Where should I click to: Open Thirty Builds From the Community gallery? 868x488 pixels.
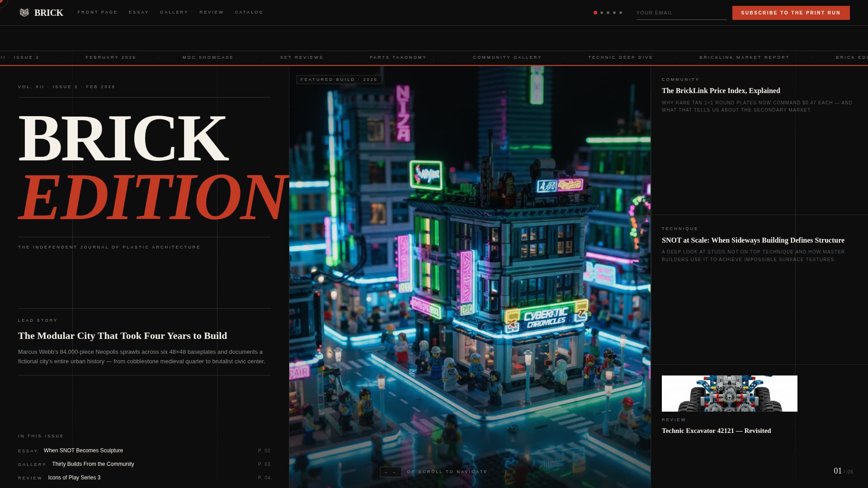click(x=93, y=464)
